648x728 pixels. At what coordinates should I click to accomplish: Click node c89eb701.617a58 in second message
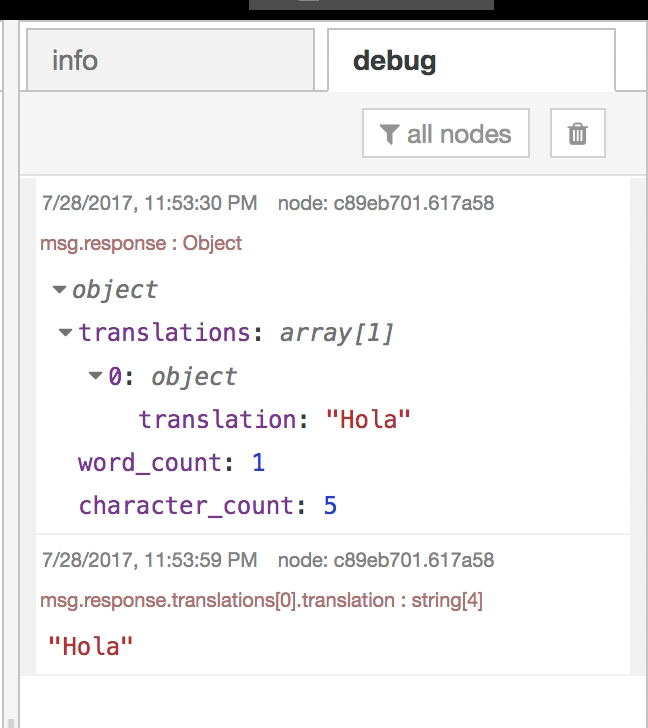[x=386, y=560]
